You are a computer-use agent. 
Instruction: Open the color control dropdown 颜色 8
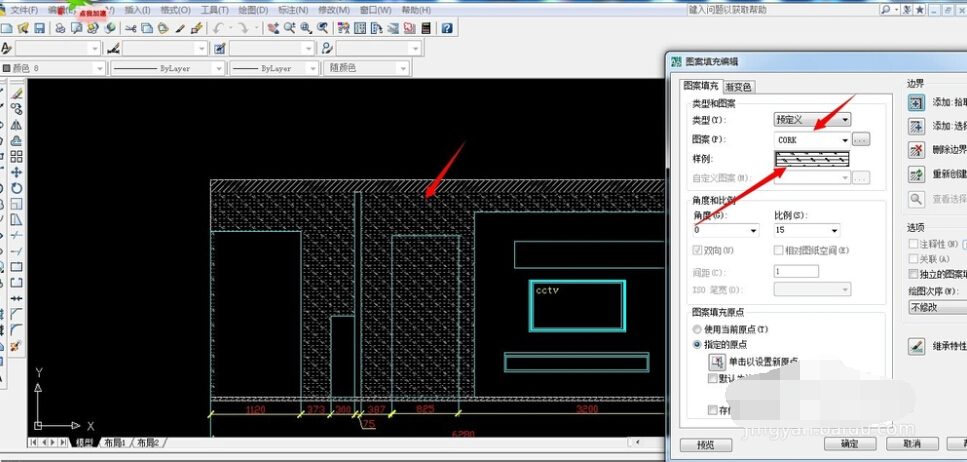coord(53,68)
